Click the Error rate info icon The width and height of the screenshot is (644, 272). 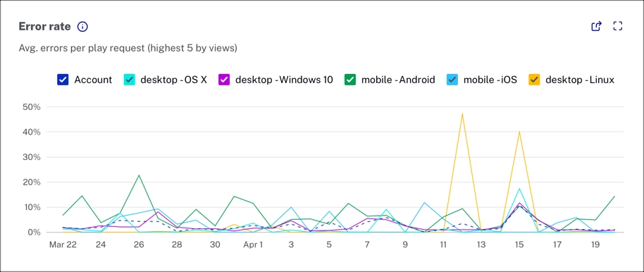[82, 27]
